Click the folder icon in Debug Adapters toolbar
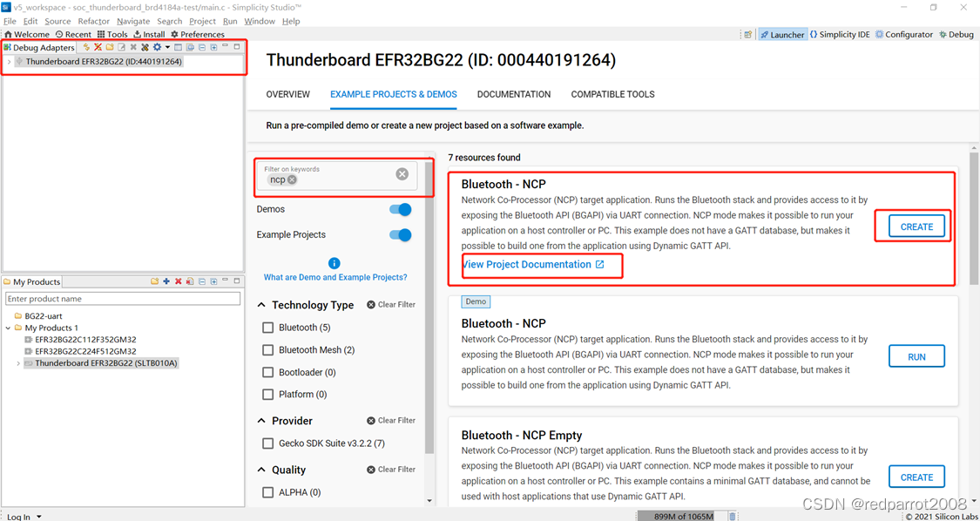 coord(110,48)
